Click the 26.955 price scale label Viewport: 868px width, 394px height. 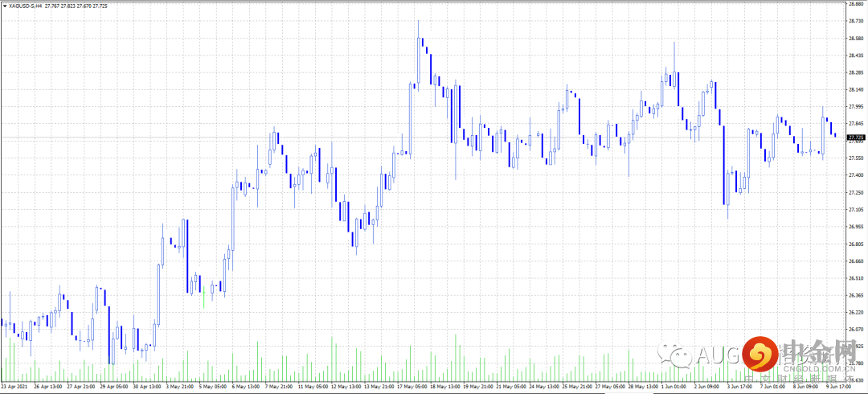855,228
